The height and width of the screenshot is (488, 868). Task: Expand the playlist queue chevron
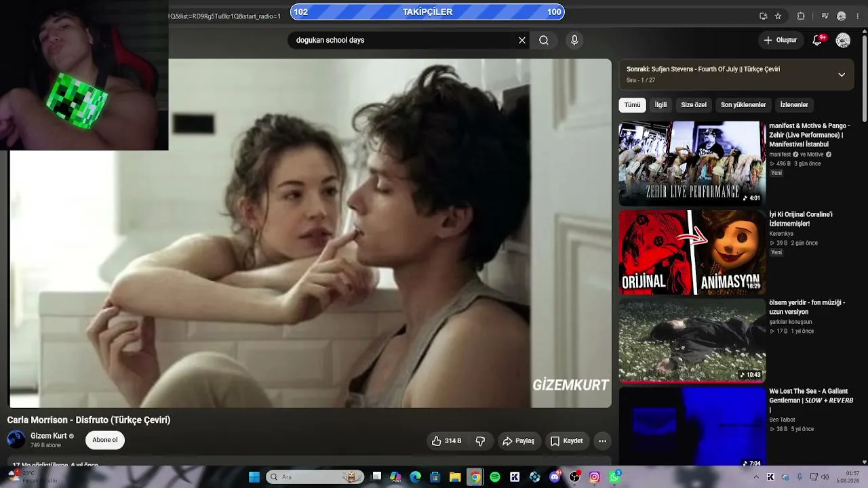pos(842,75)
